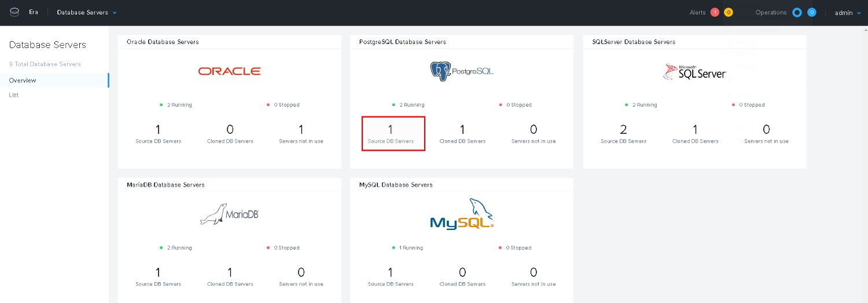
Task: Open SQLServer Servers not in use count
Action: [766, 134]
